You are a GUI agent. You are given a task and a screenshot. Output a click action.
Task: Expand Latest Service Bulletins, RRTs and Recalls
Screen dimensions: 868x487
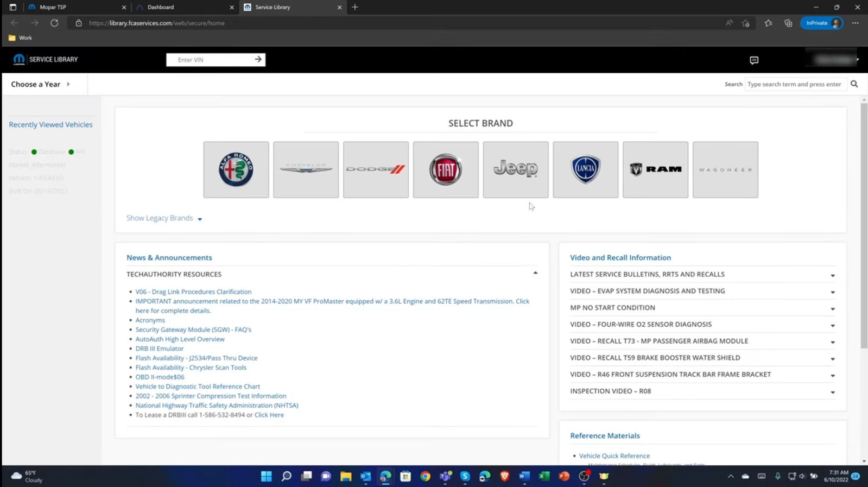(702, 275)
